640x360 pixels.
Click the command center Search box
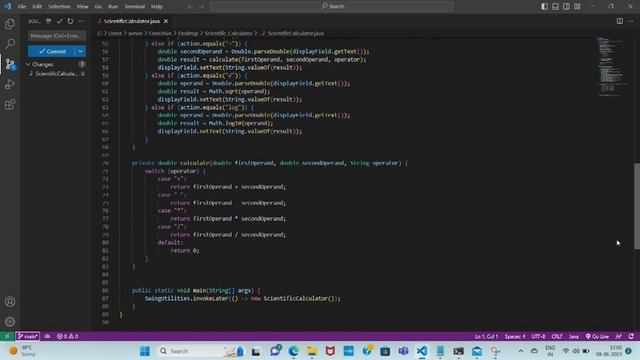[x=331, y=7]
